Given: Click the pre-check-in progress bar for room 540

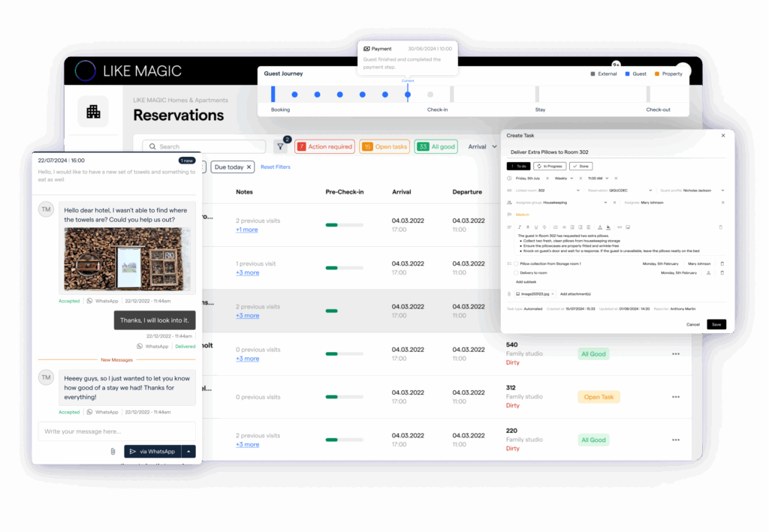Looking at the screenshot, I should click(x=344, y=353).
